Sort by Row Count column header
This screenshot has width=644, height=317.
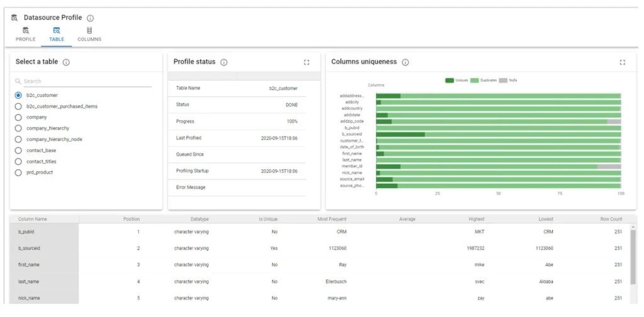[611, 220]
